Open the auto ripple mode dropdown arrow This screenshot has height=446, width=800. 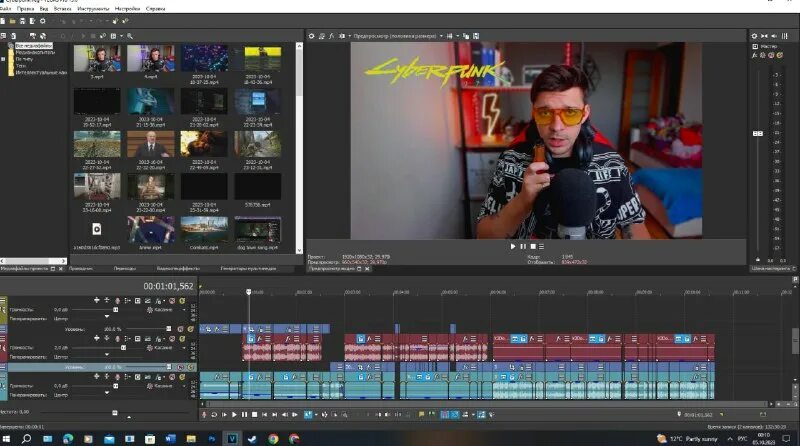(473, 415)
